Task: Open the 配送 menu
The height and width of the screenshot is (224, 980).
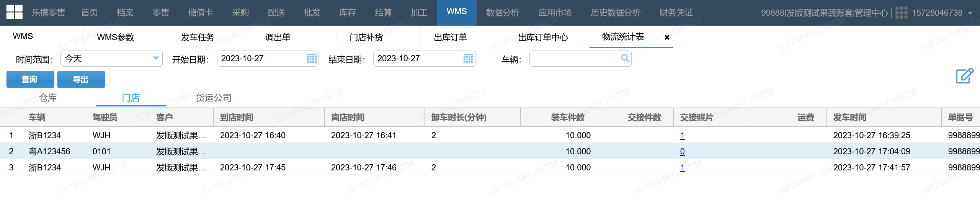Action: click(x=276, y=13)
